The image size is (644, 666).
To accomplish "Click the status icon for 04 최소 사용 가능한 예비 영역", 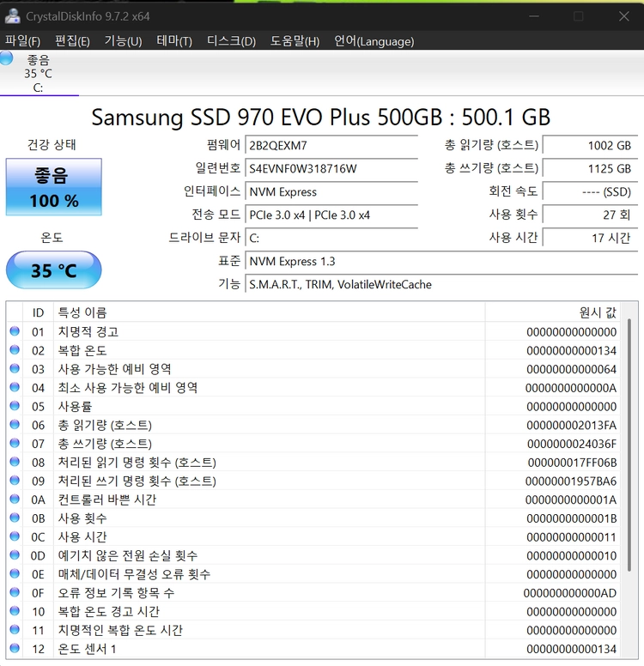I will [15, 387].
